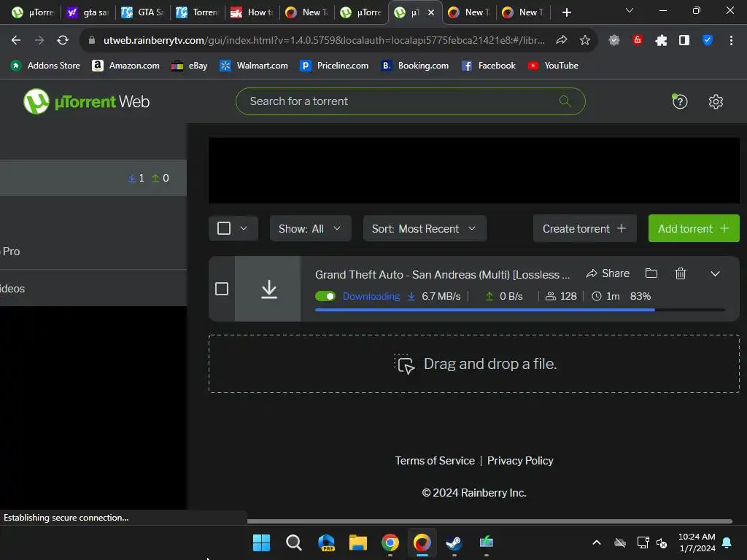Image resolution: width=747 pixels, height=560 pixels.
Task: Open the notification bell in system tray
Action: coord(727,542)
